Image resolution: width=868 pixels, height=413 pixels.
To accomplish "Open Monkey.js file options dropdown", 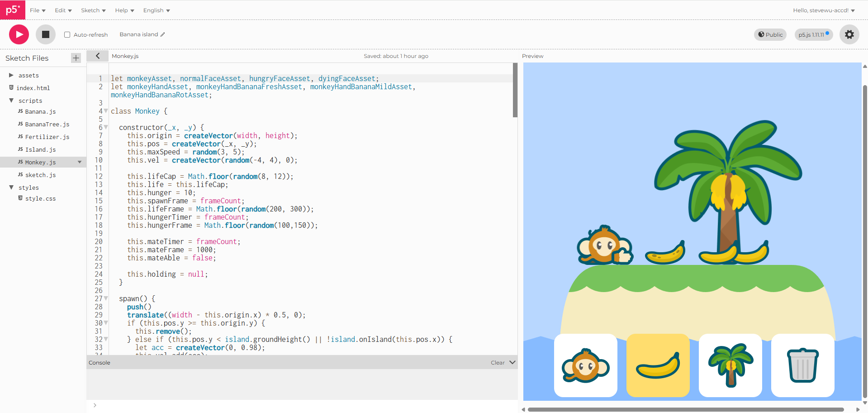I will (80, 162).
